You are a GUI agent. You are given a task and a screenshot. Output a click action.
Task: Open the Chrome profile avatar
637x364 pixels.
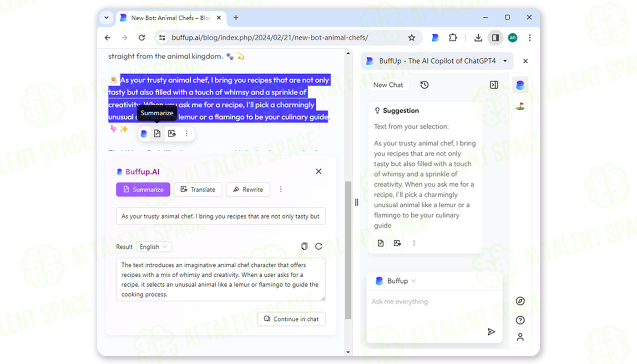point(513,38)
